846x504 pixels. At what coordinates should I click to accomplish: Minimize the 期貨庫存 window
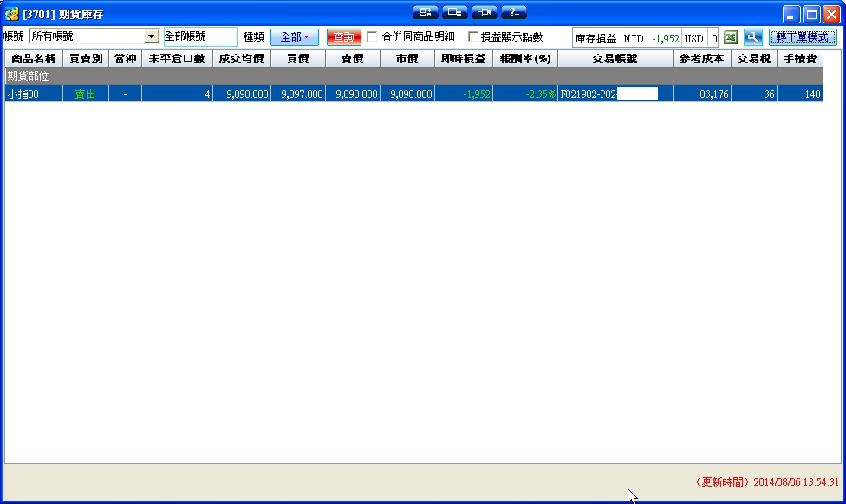[791, 14]
